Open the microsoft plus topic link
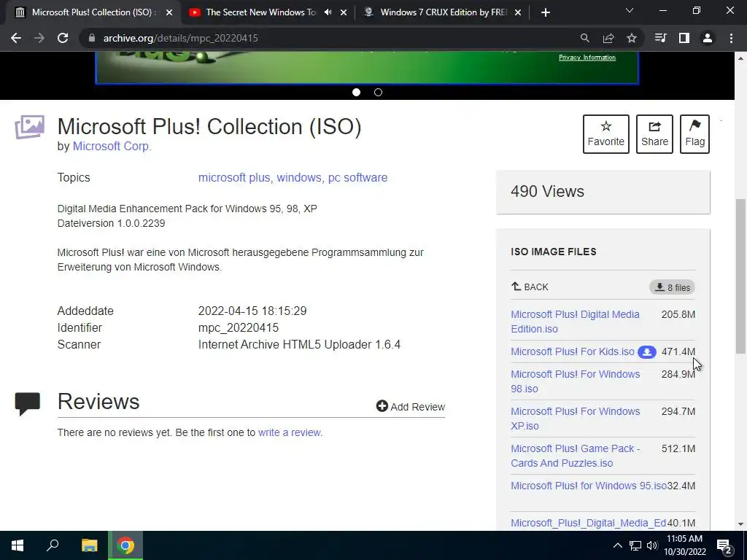This screenshot has width=747, height=560. click(234, 178)
